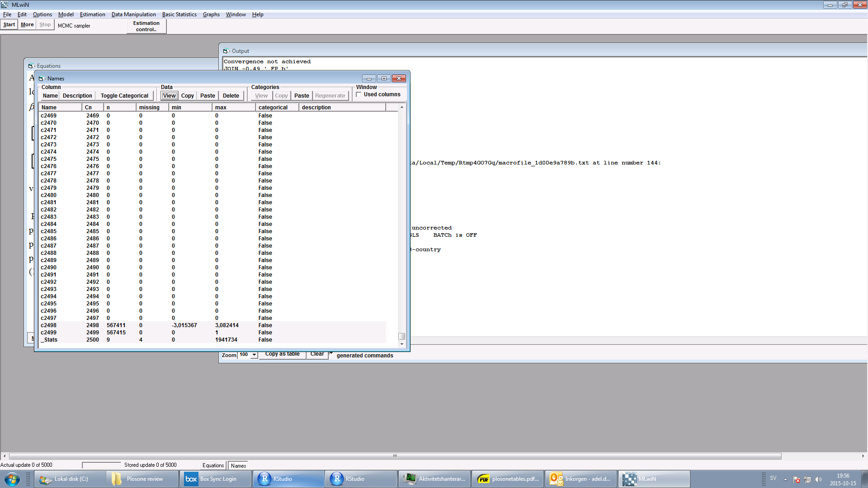Show hidden system tray icons

pyautogui.click(x=785, y=479)
